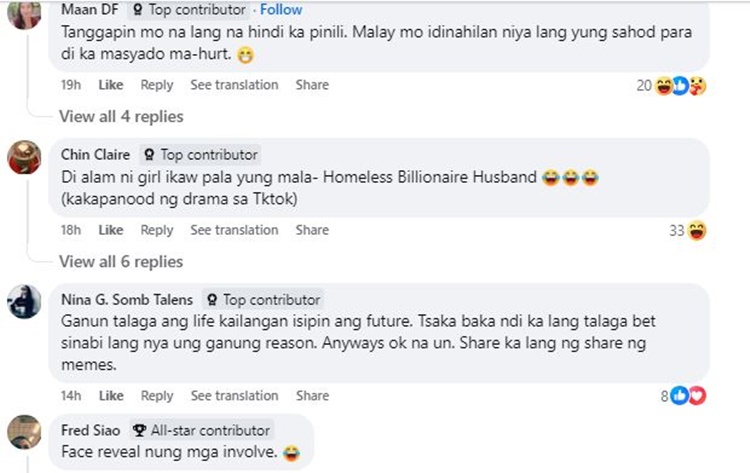Expand all 4 replies under Maan DF

(x=121, y=117)
